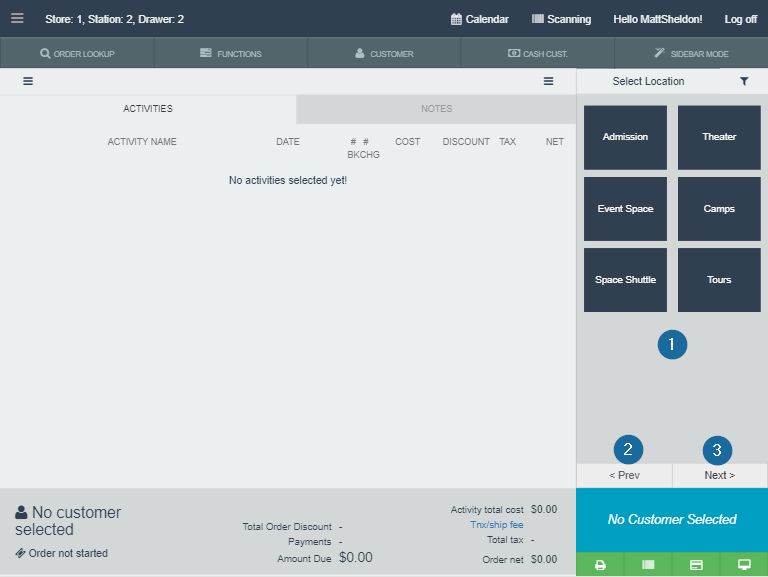Open Order Lookup search
The height and width of the screenshot is (577, 768).
tap(77, 53)
